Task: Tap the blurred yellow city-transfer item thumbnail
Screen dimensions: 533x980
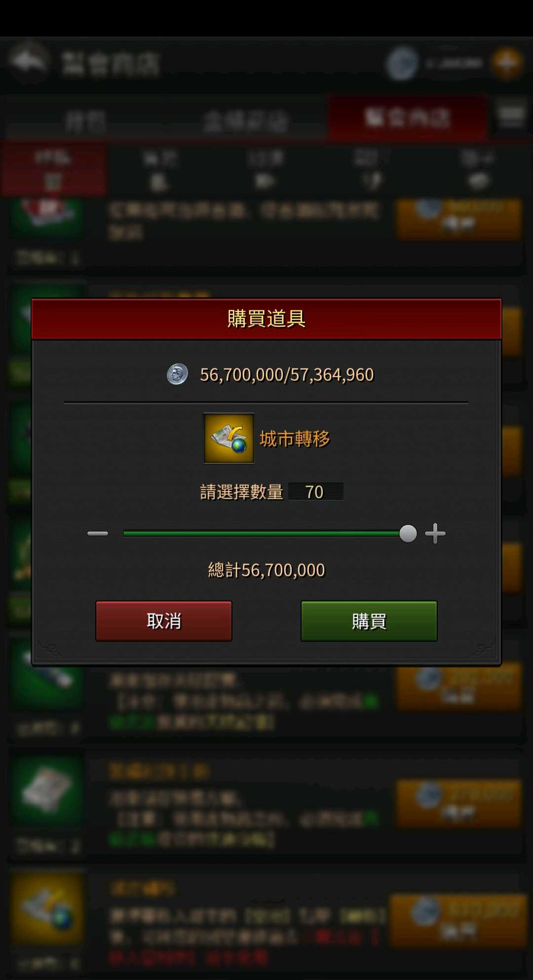Action: 47,909
